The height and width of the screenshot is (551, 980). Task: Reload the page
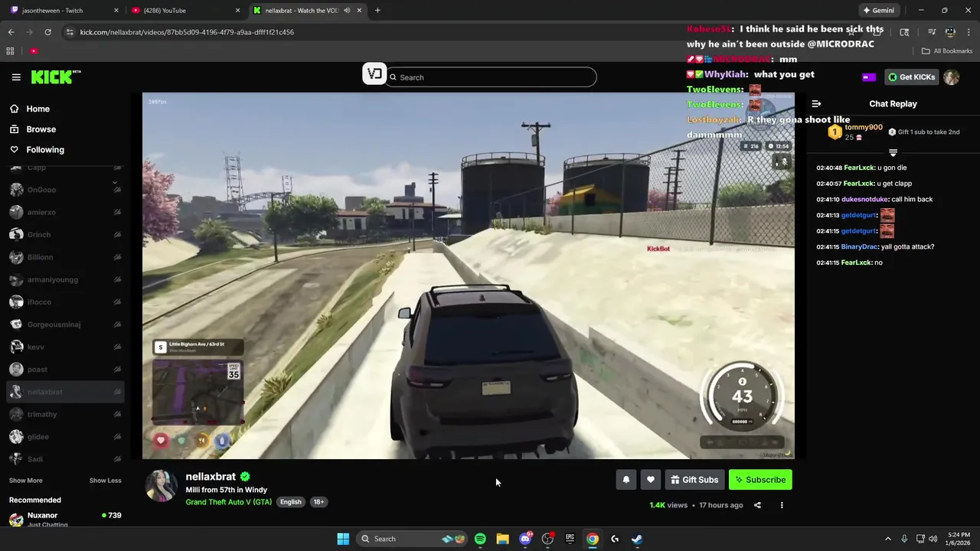pos(47,32)
